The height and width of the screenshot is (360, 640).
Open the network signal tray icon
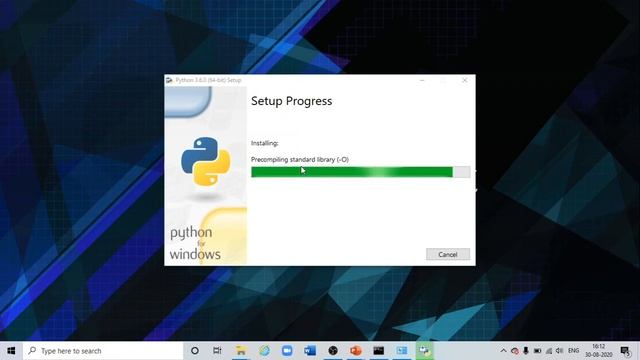click(549, 351)
